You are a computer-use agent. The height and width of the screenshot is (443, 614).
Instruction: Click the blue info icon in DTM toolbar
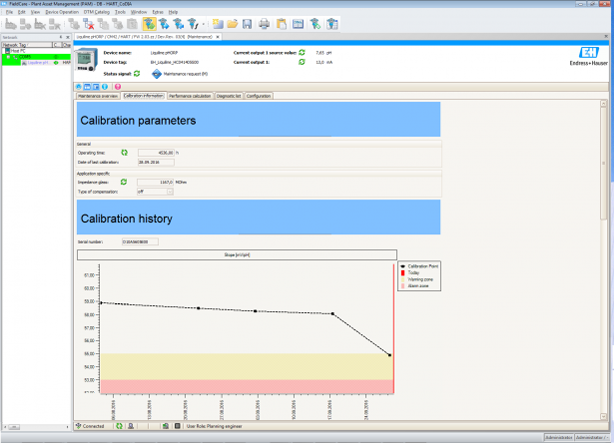click(105, 87)
